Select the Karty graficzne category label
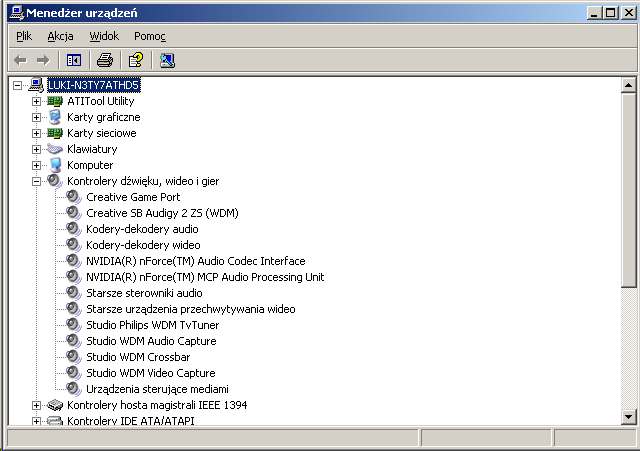Viewport: 640px width, 451px height. [x=104, y=117]
